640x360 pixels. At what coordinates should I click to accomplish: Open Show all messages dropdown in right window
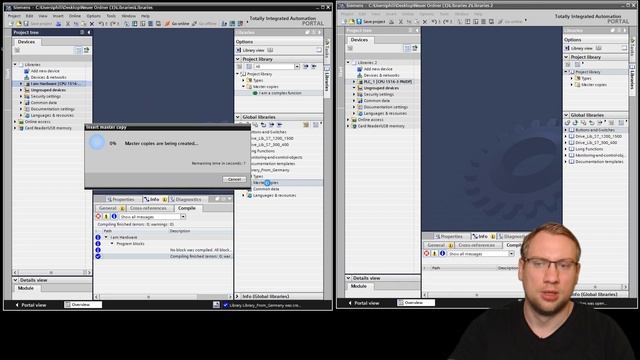(511, 253)
